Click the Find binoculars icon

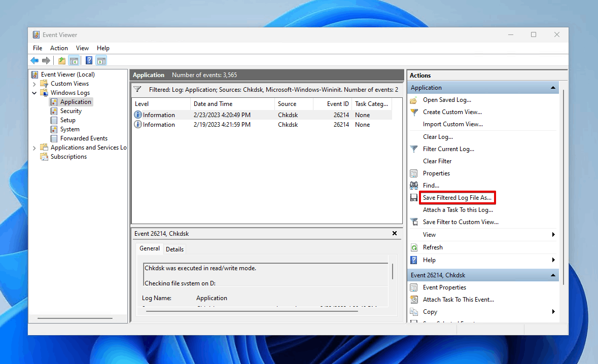(x=414, y=186)
